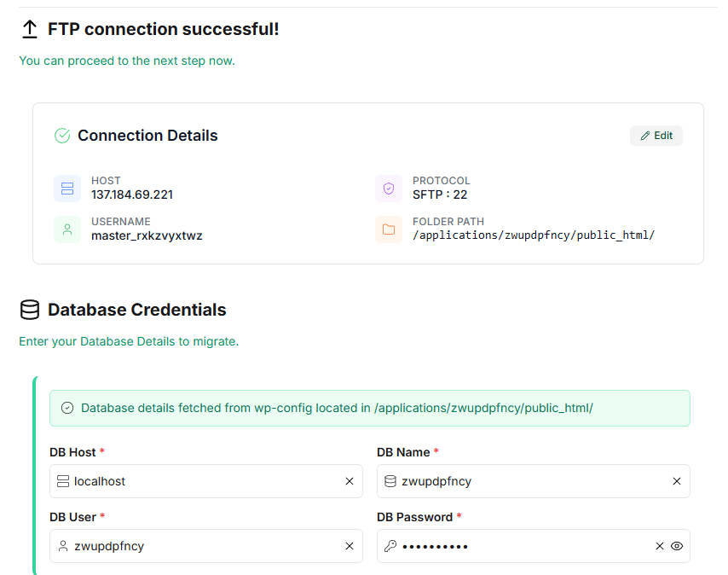Screen dimensions: 728x575
Task: Clear the DB User field entry
Action: click(x=349, y=545)
